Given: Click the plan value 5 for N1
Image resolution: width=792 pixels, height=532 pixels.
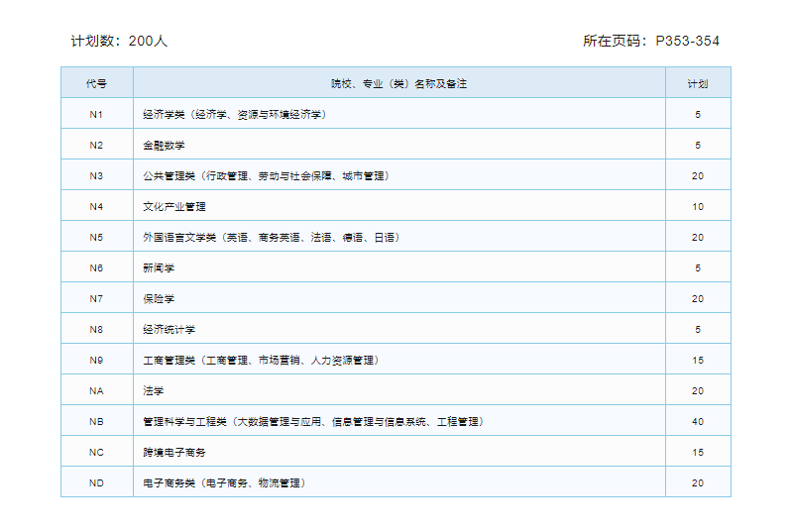Looking at the screenshot, I should click(x=698, y=115).
